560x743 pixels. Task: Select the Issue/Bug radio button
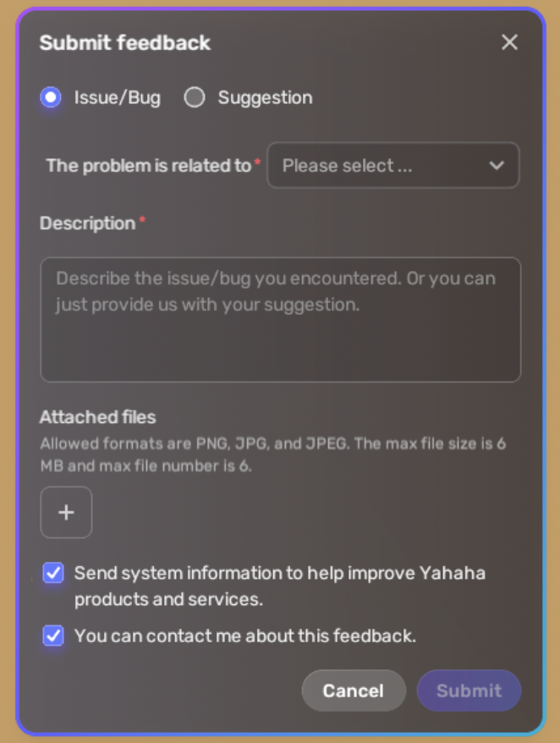(x=51, y=97)
